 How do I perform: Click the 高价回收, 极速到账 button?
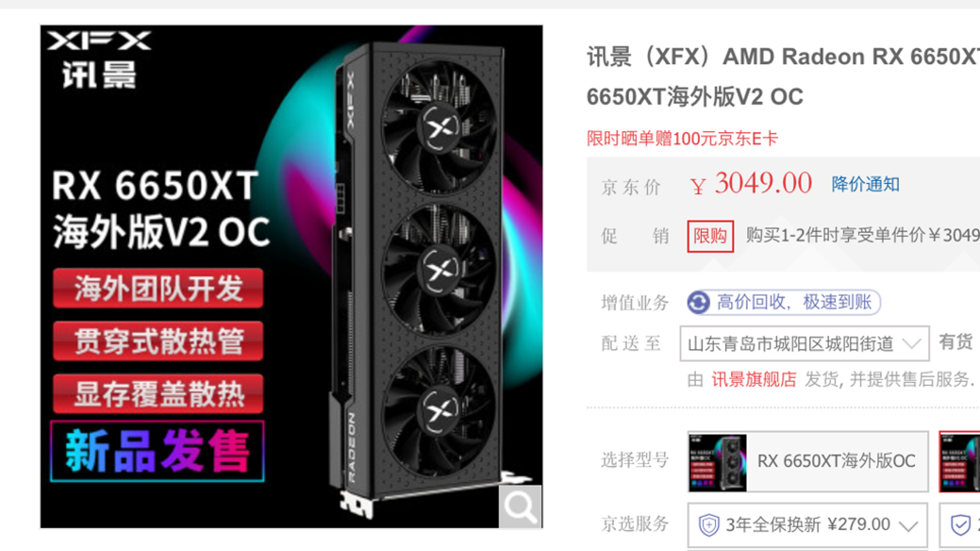click(x=784, y=302)
